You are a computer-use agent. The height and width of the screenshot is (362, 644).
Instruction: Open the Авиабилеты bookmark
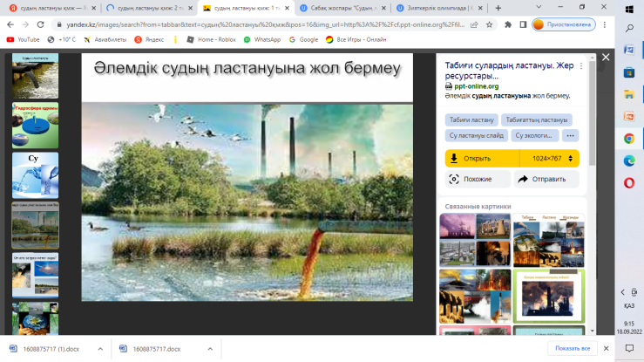[x=105, y=39]
